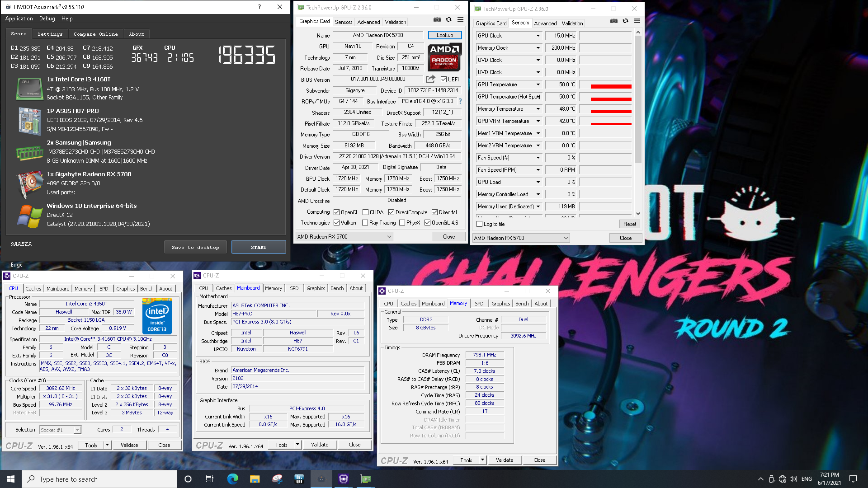Open hamburger menu in GPU-Z Sensors window
868x488 pixels.
point(637,21)
